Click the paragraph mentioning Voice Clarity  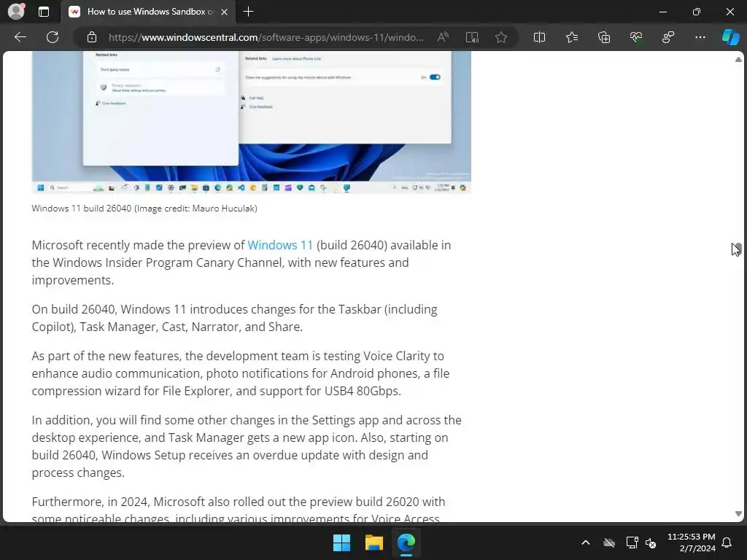[241, 373]
